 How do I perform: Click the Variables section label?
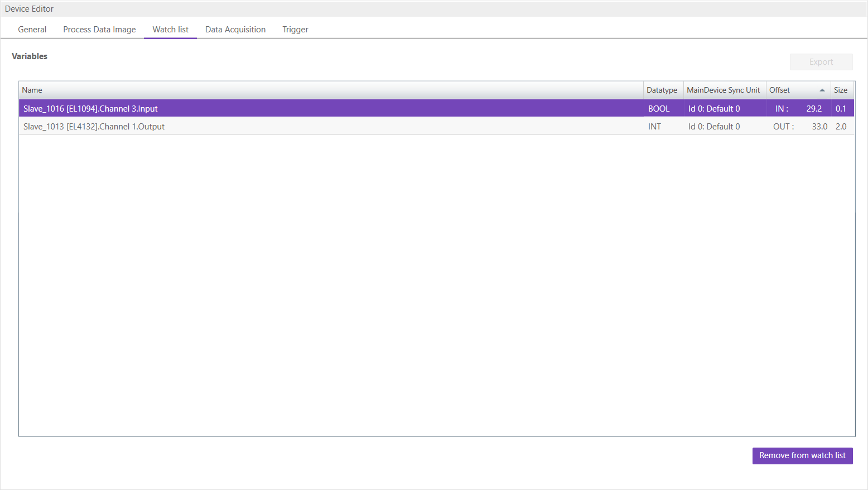[30, 56]
